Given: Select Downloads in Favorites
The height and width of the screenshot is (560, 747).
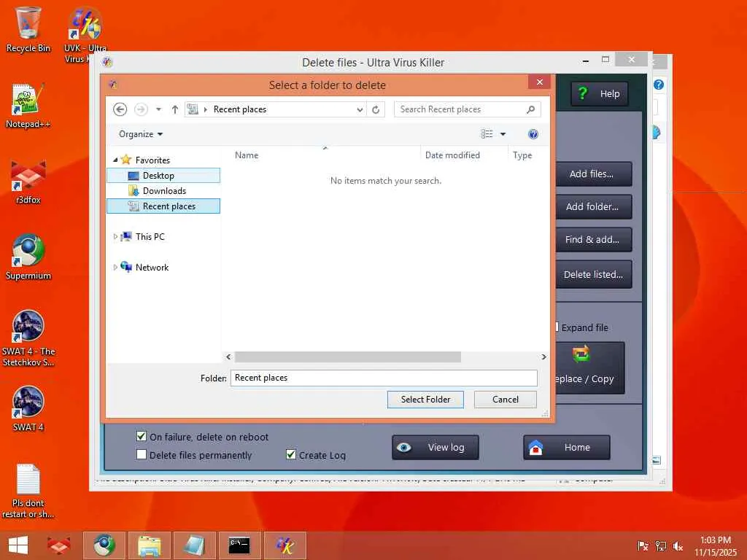Looking at the screenshot, I should tap(163, 191).
